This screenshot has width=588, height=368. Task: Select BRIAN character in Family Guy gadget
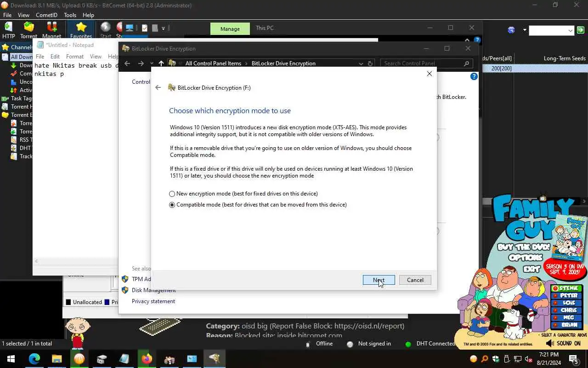566,325
